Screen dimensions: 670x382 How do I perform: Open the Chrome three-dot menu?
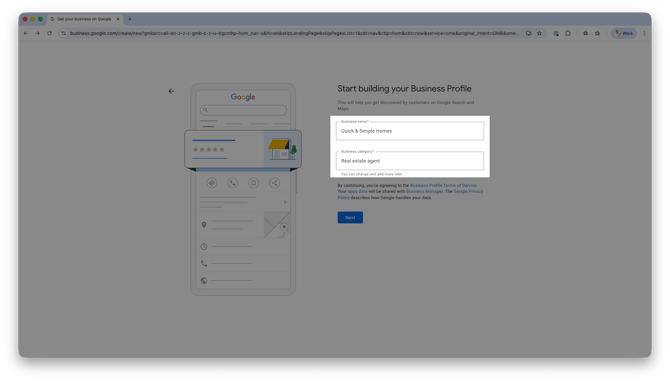(x=644, y=33)
